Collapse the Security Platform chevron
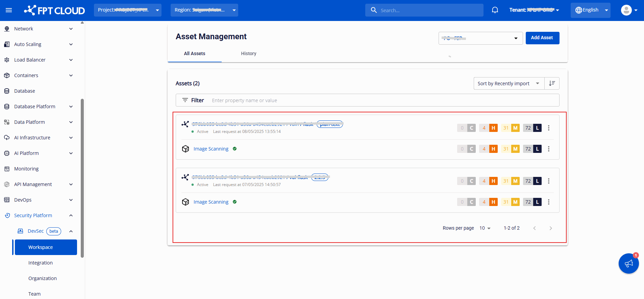The width and height of the screenshot is (644, 299). click(71, 215)
